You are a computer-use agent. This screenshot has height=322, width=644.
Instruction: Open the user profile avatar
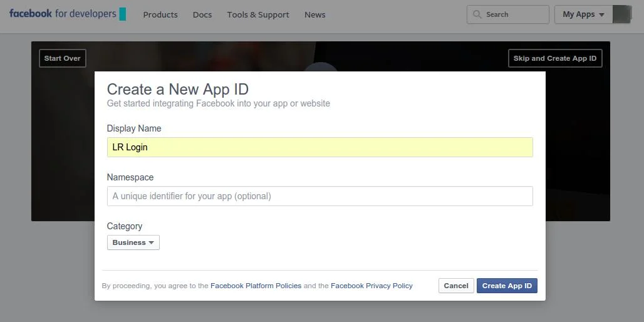pyautogui.click(x=622, y=14)
